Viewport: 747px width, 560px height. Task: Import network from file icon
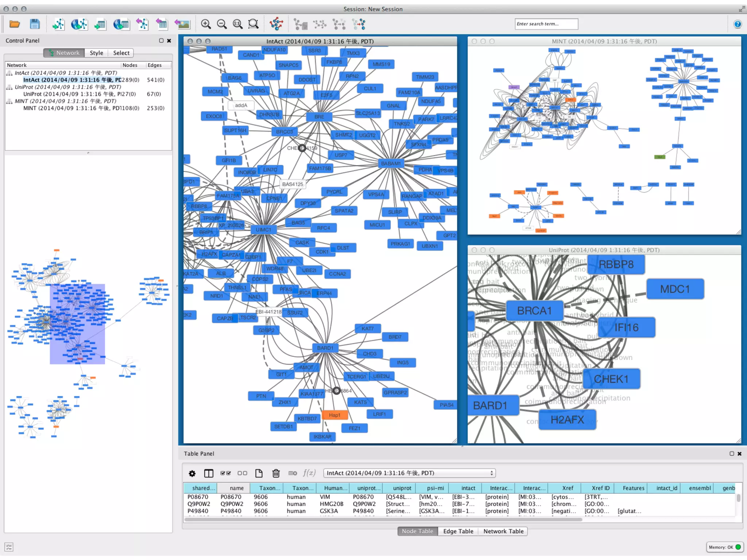tap(58, 24)
